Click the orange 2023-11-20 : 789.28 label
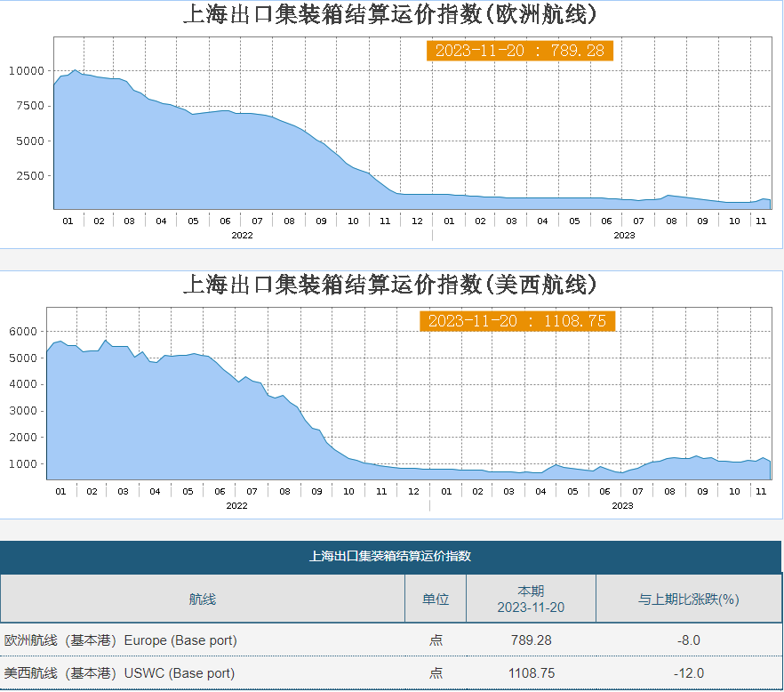Image resolution: width=784 pixels, height=692 pixels. coord(519,51)
